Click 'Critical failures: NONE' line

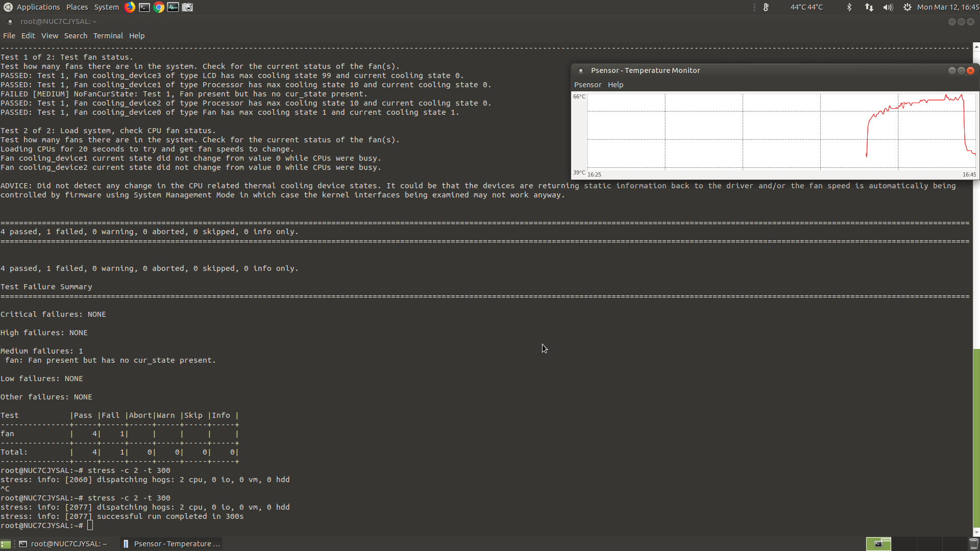[53, 314]
